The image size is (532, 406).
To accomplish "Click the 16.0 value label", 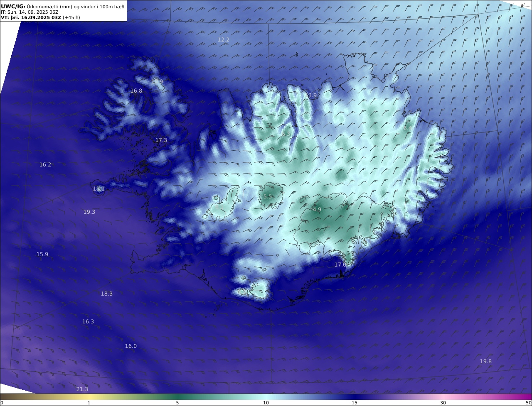I will pos(131,346).
